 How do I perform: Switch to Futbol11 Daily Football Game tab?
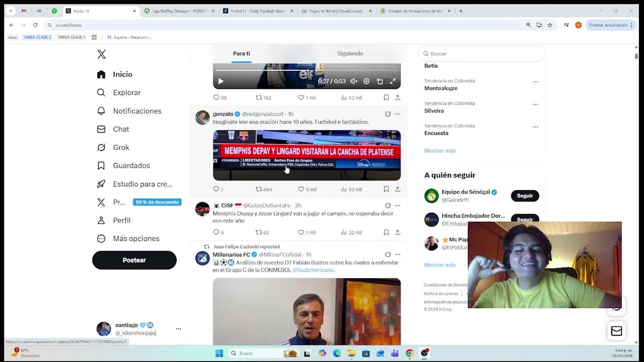click(x=258, y=11)
